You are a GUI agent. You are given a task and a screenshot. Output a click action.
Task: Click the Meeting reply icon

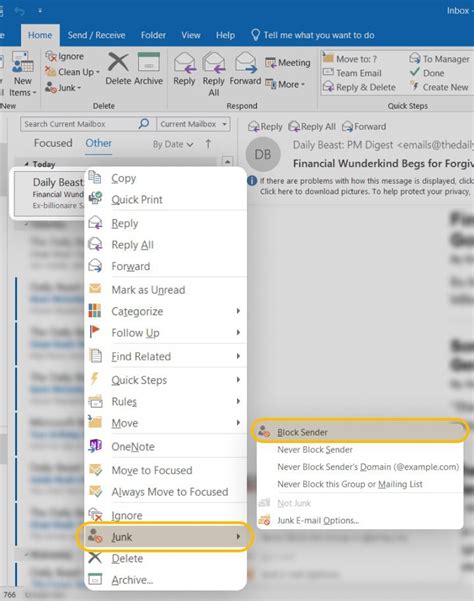[x=270, y=62]
